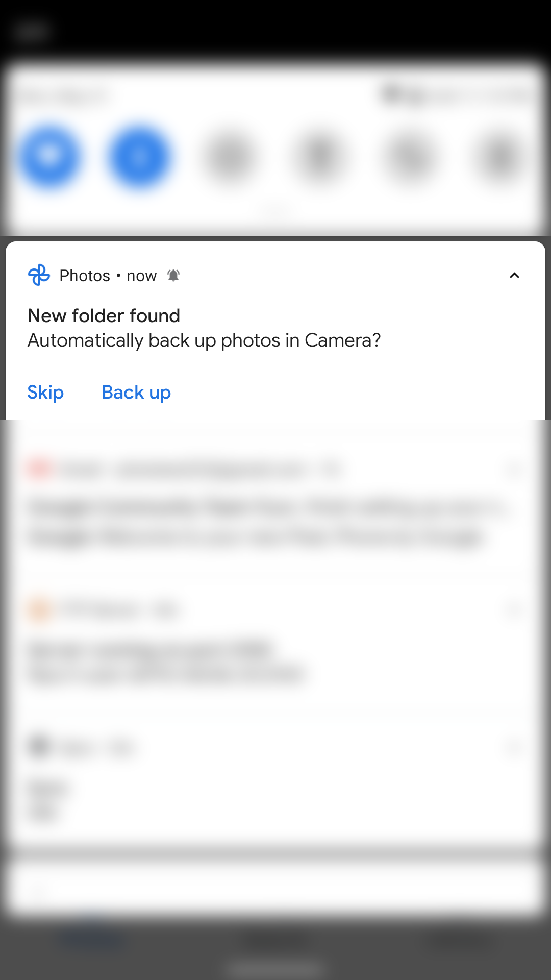Tap the bell icon next to 'now'
Viewport: 551px width, 980px height.
pos(173,275)
